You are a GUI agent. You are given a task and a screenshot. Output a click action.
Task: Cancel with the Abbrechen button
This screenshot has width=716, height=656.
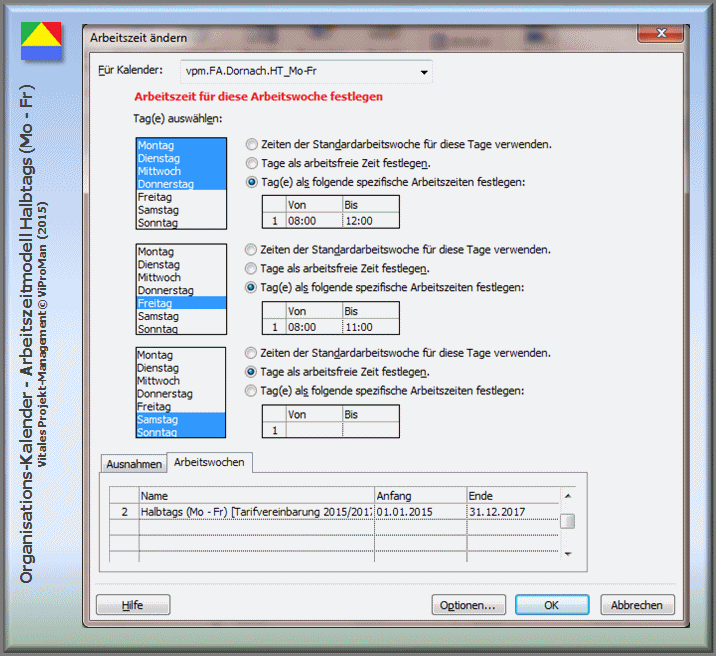[x=637, y=605]
